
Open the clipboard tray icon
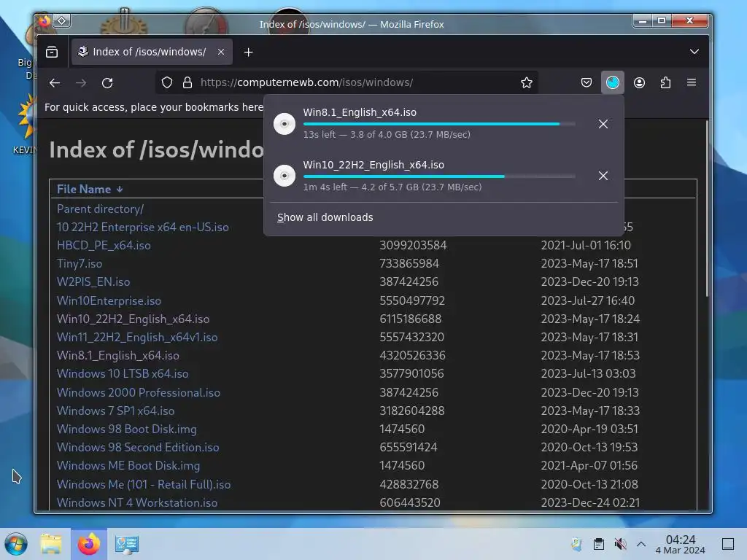point(599,544)
